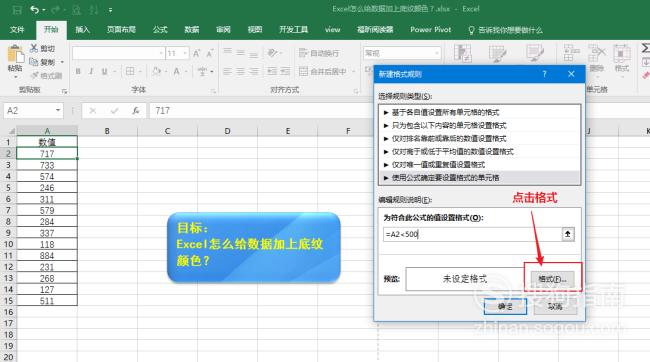Click the Insert Cells icon
The width and height of the screenshot is (650, 362).
[x=571, y=53]
